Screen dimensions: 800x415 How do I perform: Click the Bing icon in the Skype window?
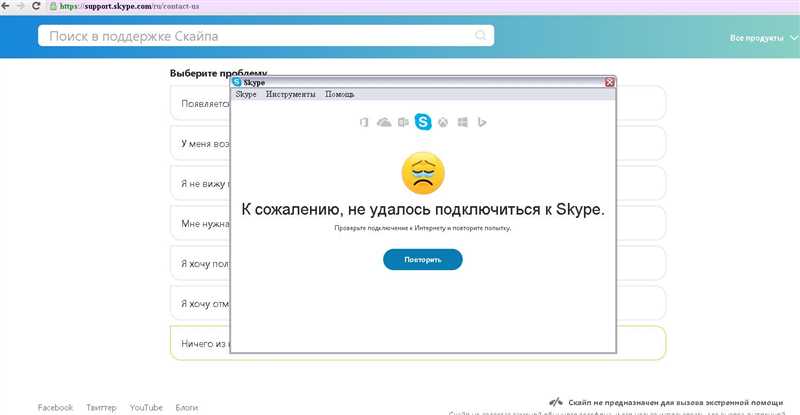click(482, 122)
